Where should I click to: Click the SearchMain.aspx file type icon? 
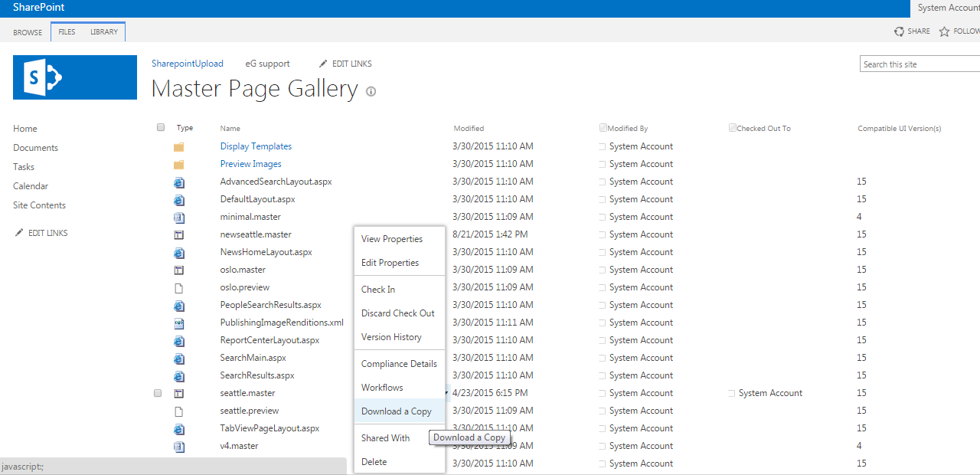tap(178, 358)
